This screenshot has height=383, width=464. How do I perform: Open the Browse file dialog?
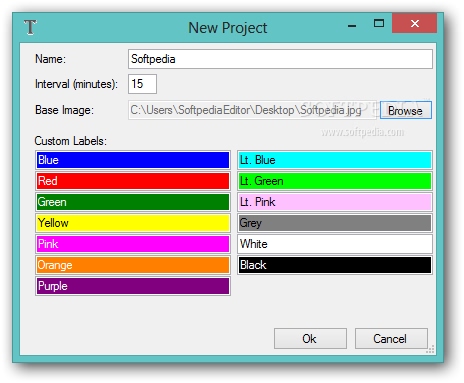click(x=406, y=110)
